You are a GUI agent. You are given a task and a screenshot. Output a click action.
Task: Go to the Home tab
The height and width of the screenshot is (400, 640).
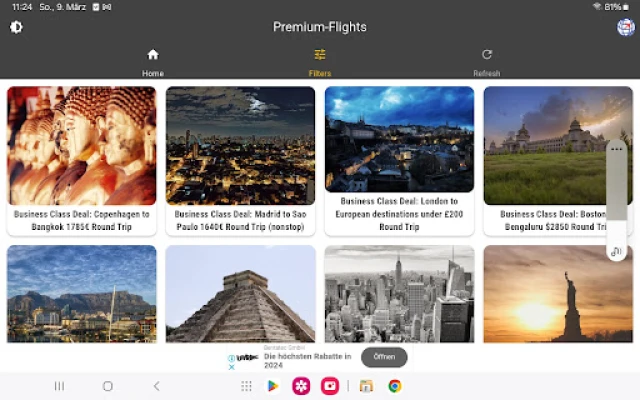tap(153, 61)
